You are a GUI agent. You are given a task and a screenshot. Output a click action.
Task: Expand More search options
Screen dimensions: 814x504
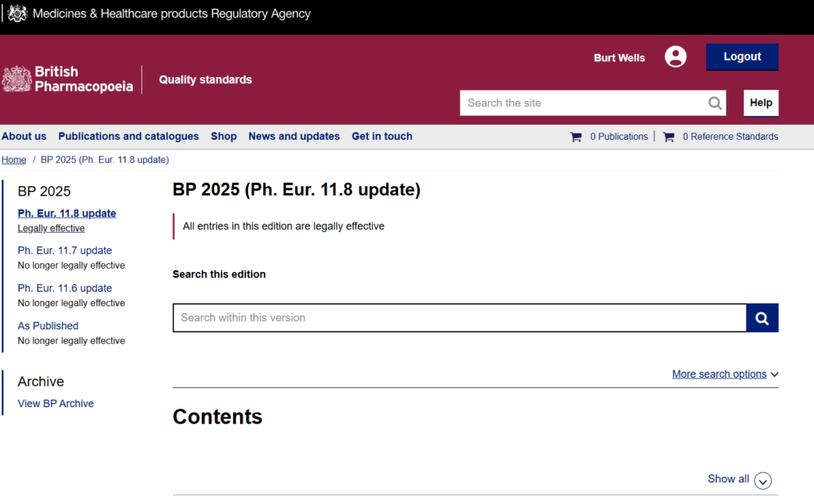tap(724, 374)
